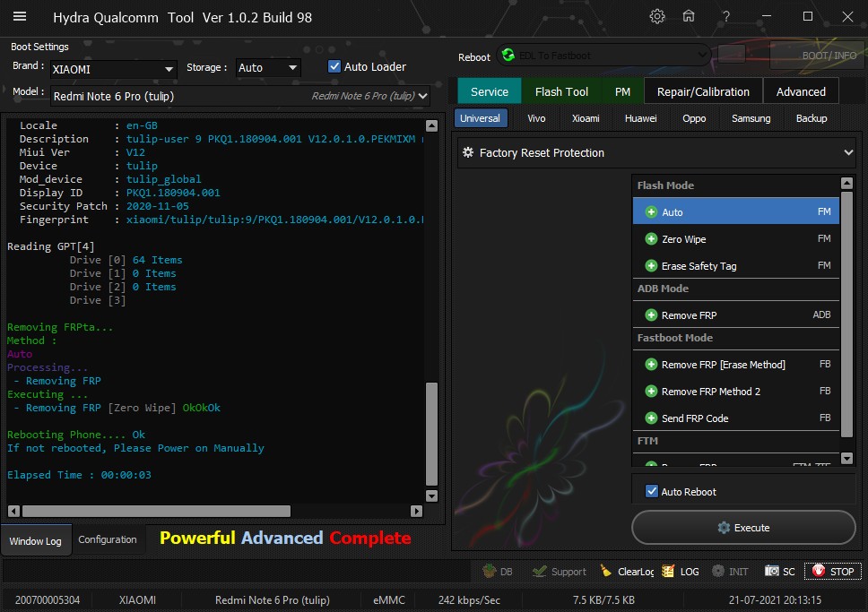Viewport: 868px width, 612px height.
Task: Click the red STOP icon button
Action: coord(818,571)
